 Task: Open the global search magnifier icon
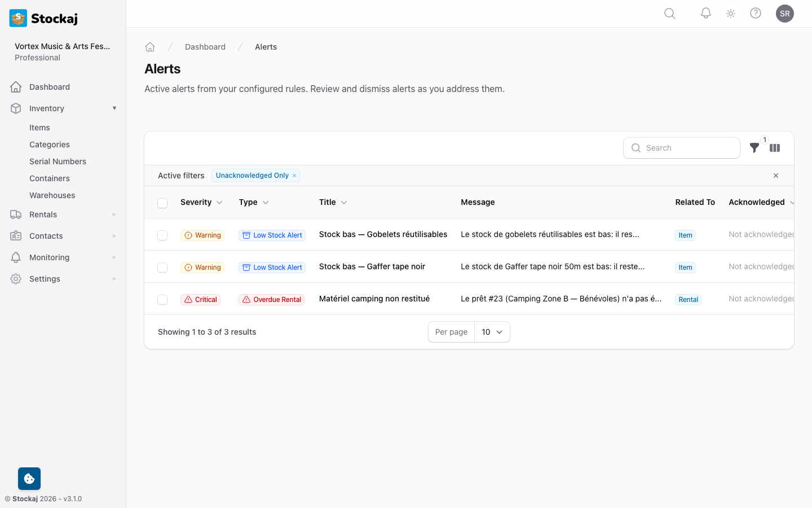click(x=669, y=13)
